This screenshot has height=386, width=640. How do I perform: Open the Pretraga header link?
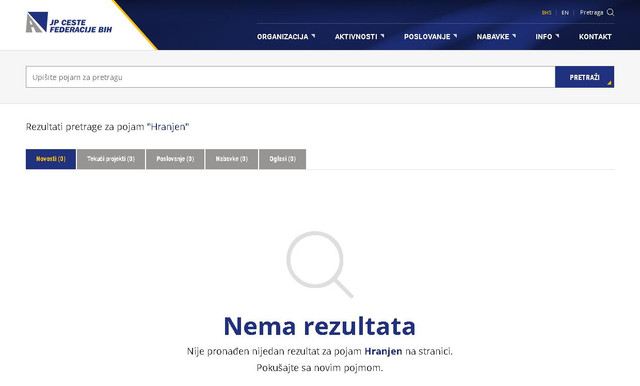[x=591, y=13]
